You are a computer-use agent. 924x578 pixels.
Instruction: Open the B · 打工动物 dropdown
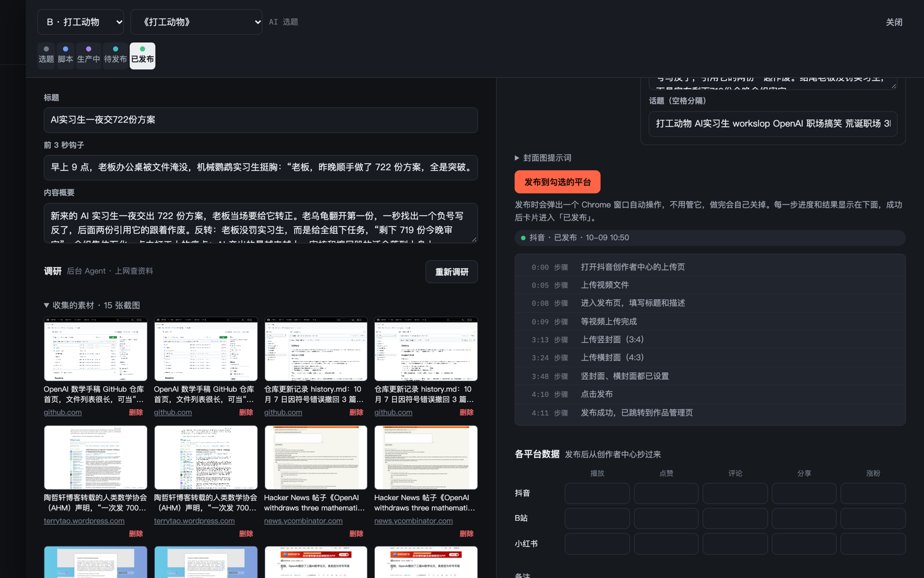pos(80,22)
